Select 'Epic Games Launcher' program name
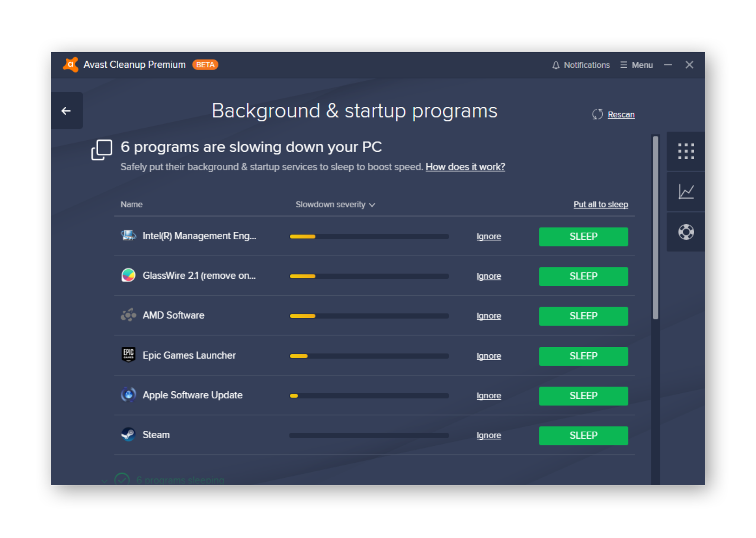Image resolution: width=756 pixels, height=538 pixels. point(189,355)
